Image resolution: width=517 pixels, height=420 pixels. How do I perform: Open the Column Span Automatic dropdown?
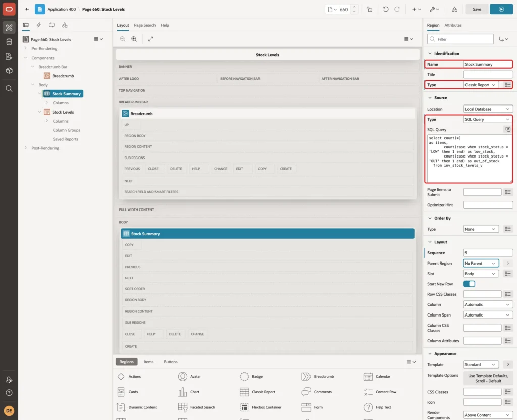488,315
